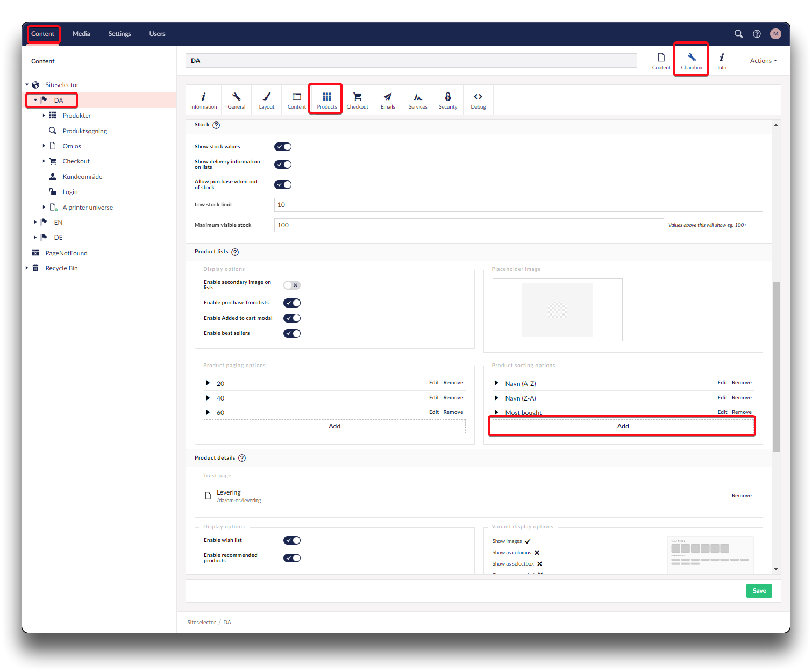Expand the DE language node
This screenshot has height=672, width=812.
tap(35, 237)
